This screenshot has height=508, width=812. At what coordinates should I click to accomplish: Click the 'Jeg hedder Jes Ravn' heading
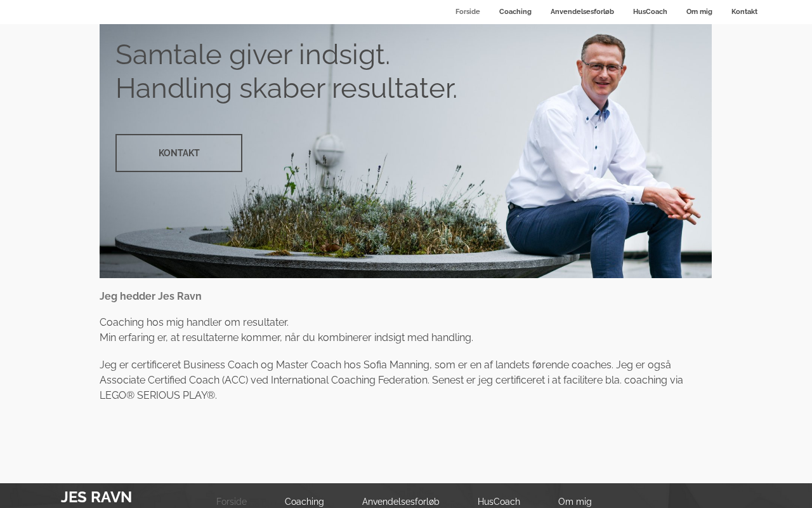(150, 297)
